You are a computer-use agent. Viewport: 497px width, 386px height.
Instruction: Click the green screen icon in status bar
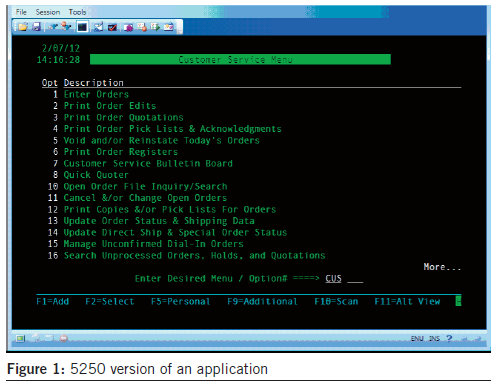point(20,338)
